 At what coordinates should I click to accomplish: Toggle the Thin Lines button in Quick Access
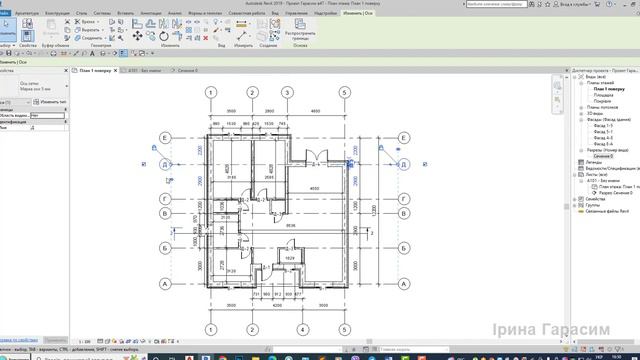123,53
